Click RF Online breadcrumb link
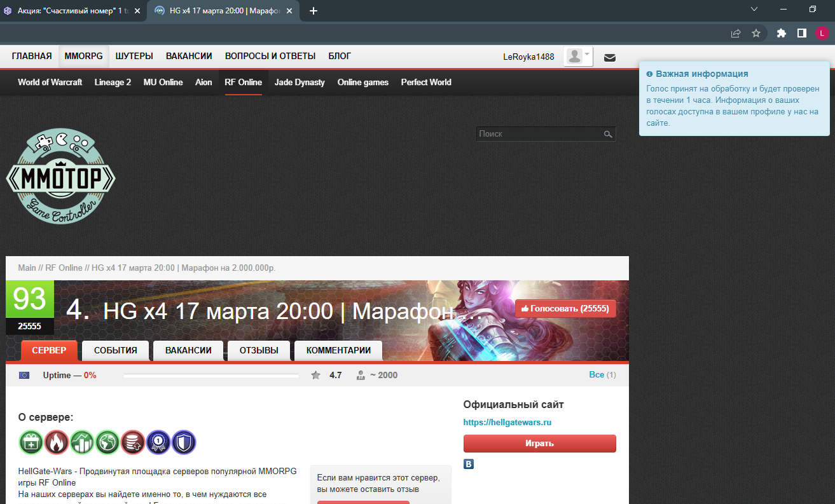Image resolution: width=835 pixels, height=504 pixels. coord(64,268)
